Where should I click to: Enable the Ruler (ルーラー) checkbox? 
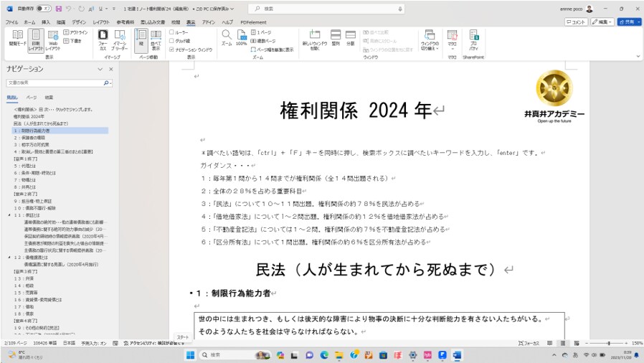click(171, 32)
